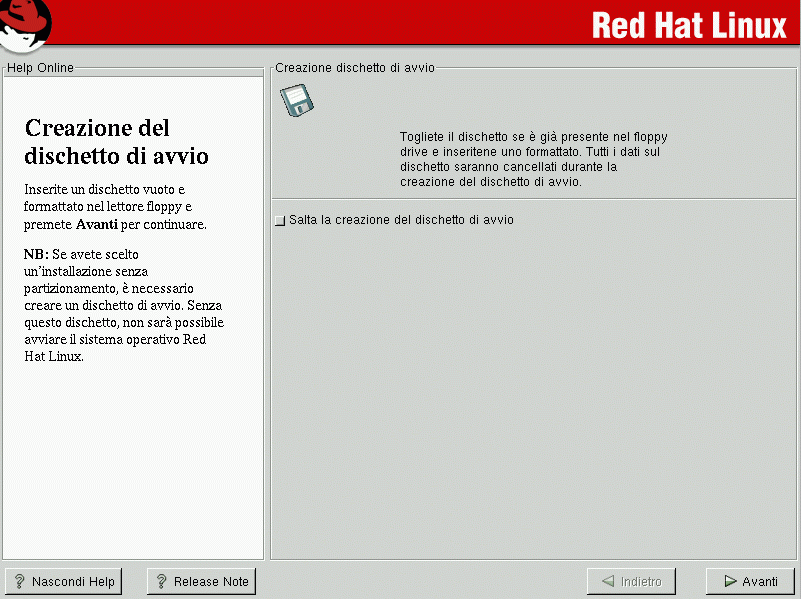This screenshot has width=801, height=599.
Task: Open the Release Note button
Action: click(x=201, y=581)
